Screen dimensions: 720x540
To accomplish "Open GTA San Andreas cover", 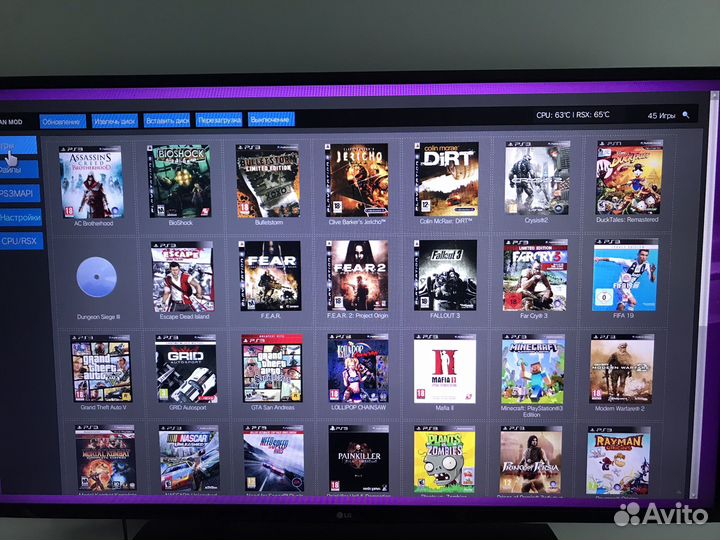I will [x=272, y=368].
